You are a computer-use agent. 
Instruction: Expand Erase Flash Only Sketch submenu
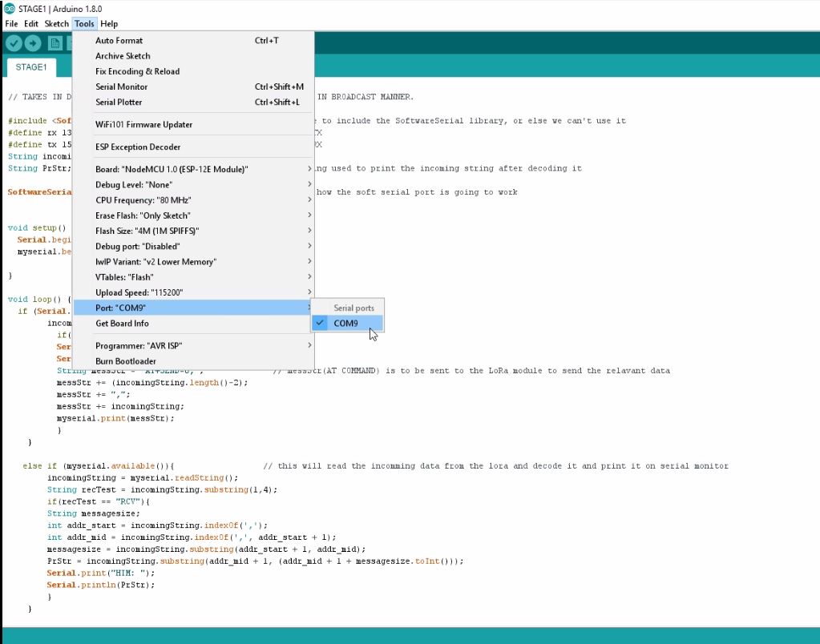(x=193, y=215)
